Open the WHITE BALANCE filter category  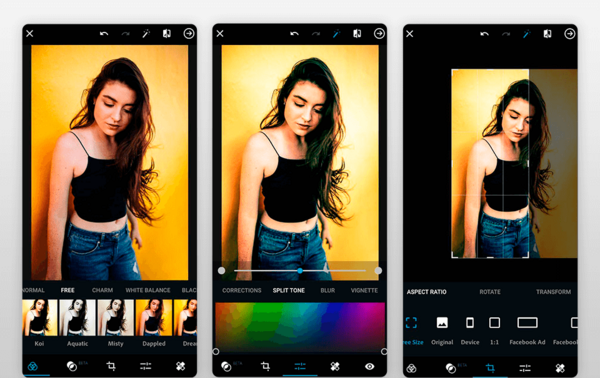(148, 290)
